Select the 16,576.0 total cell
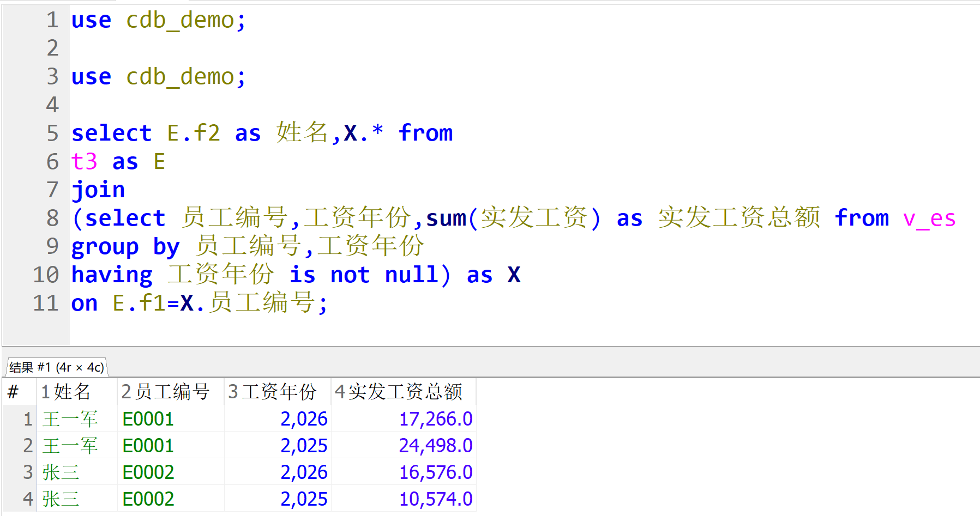This screenshot has height=516, width=980. (x=435, y=472)
